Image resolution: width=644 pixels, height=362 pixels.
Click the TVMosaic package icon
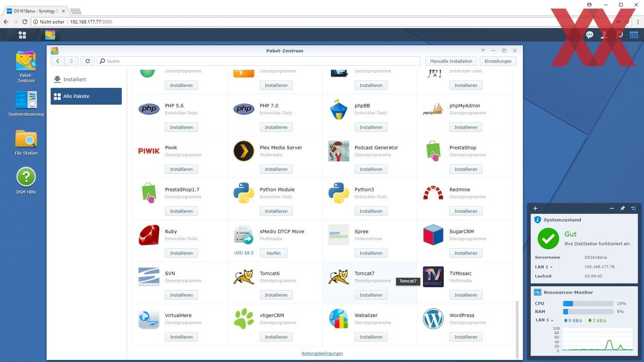click(x=433, y=277)
